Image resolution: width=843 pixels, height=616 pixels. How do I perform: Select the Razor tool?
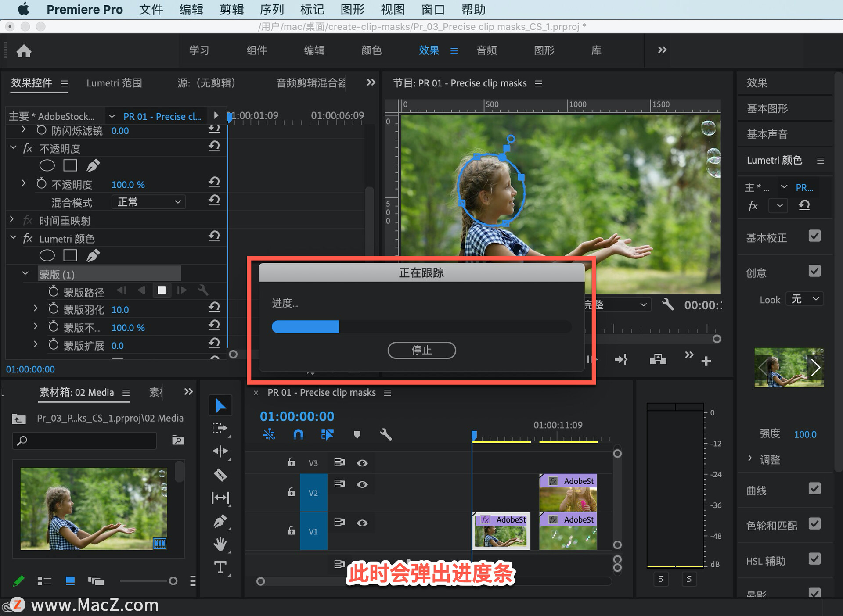pyautogui.click(x=220, y=475)
